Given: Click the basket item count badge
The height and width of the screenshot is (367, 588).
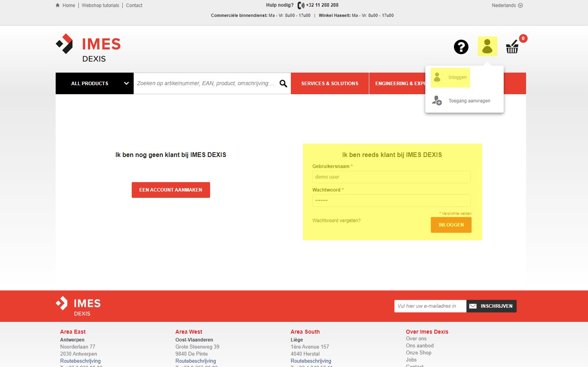Looking at the screenshot, I should 523,38.
